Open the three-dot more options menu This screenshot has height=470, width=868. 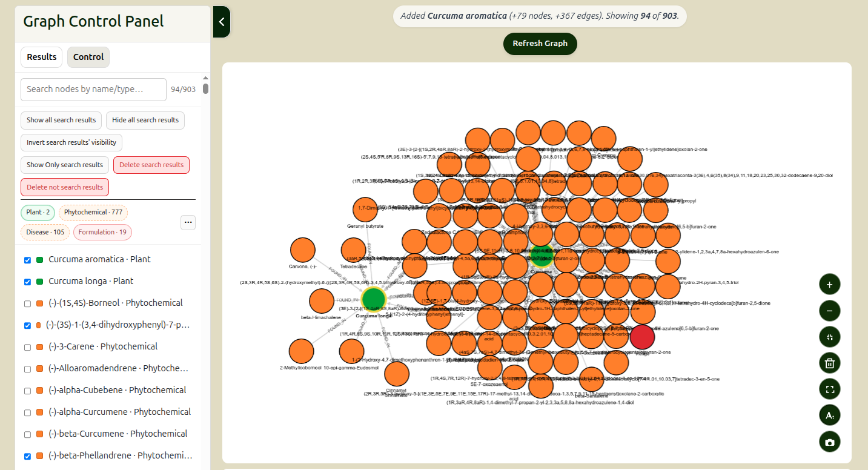click(x=188, y=222)
